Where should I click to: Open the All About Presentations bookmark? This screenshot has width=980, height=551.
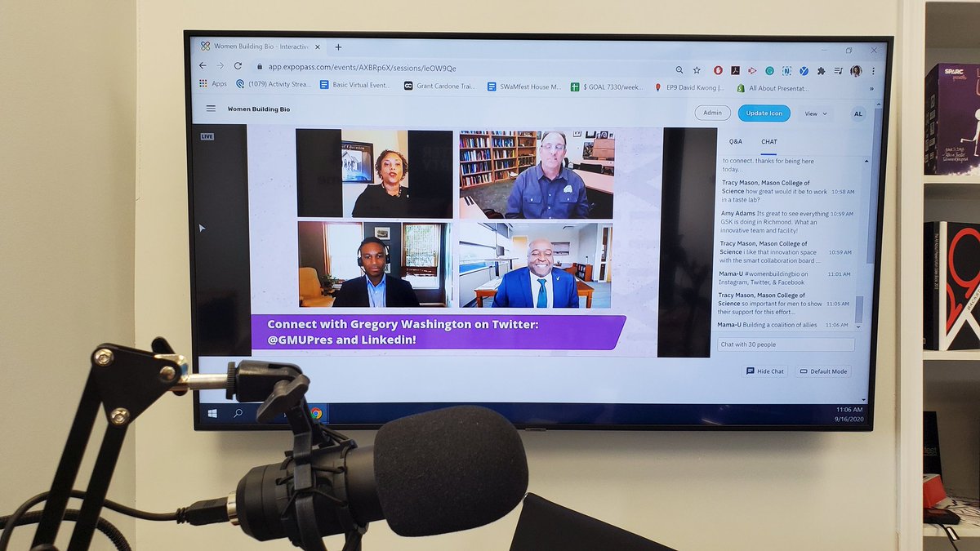tap(773, 88)
